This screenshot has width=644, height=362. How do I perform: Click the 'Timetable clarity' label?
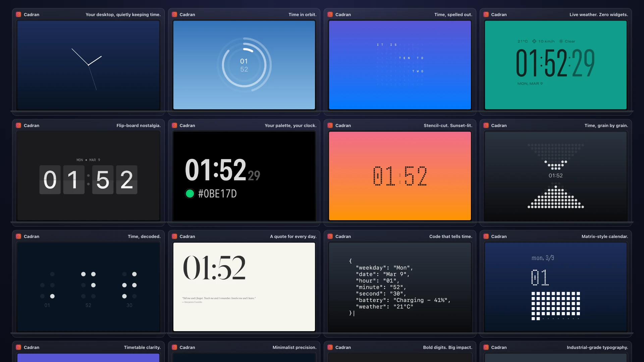pos(142,347)
